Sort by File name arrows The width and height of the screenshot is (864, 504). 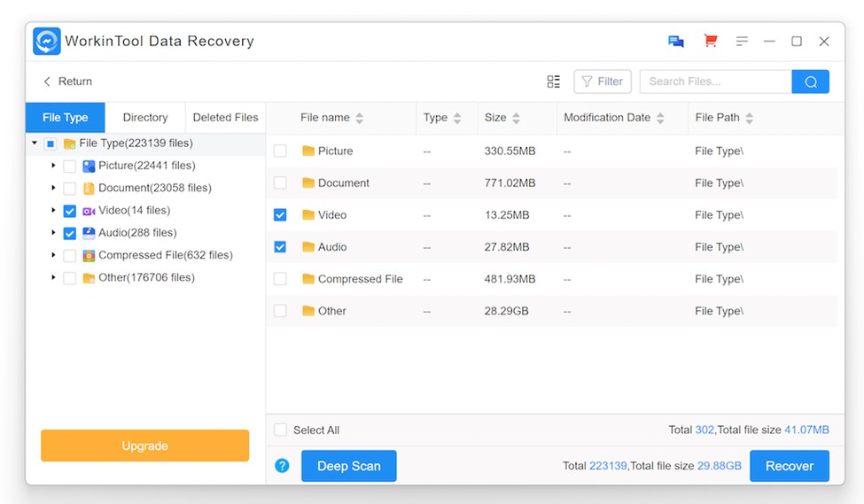[359, 118]
